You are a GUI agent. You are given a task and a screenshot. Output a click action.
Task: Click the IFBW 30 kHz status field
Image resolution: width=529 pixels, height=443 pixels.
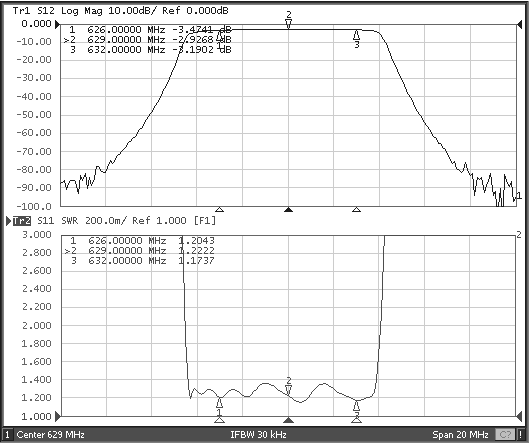click(258, 435)
